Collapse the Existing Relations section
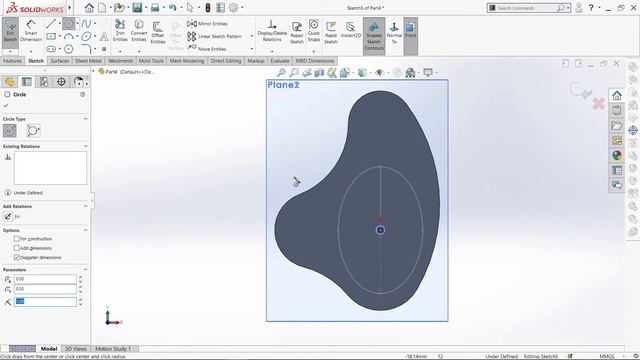The width and height of the screenshot is (640, 360). [85, 146]
